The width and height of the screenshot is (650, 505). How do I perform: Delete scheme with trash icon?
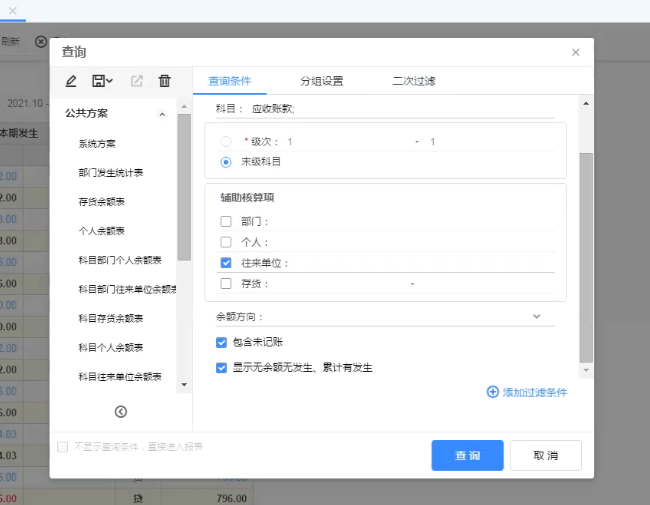point(165,81)
